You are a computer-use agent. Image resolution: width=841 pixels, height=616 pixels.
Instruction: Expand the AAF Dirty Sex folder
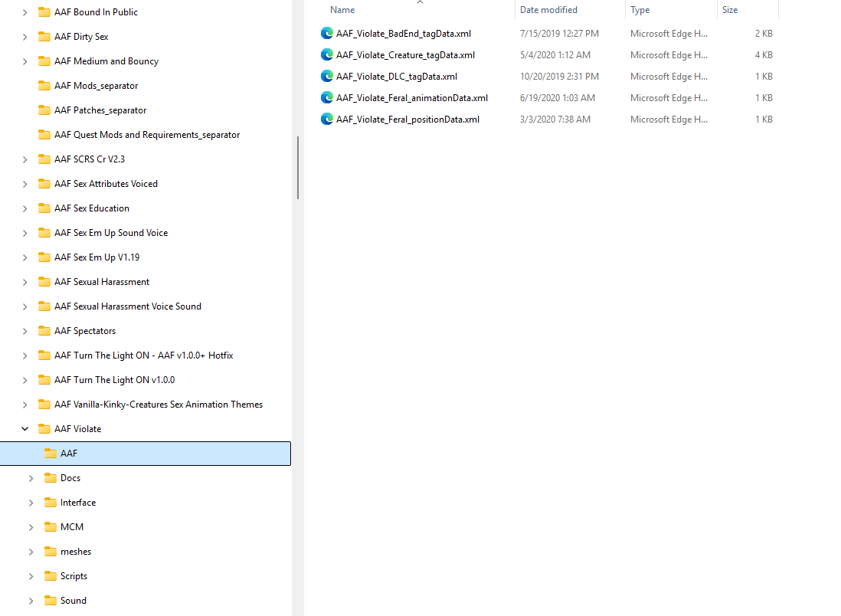coord(25,37)
